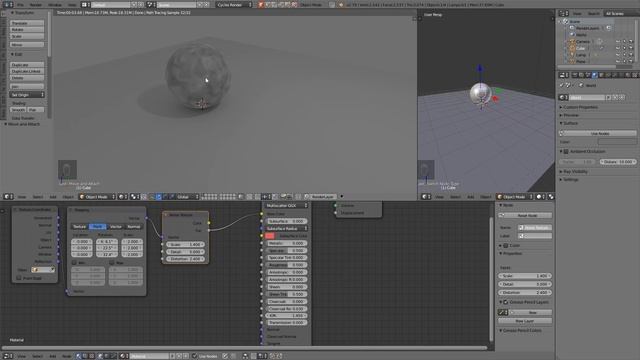This screenshot has height=360, width=640.
Task: Click the viewport shading icon in right viewport header
Action: (x=539, y=197)
